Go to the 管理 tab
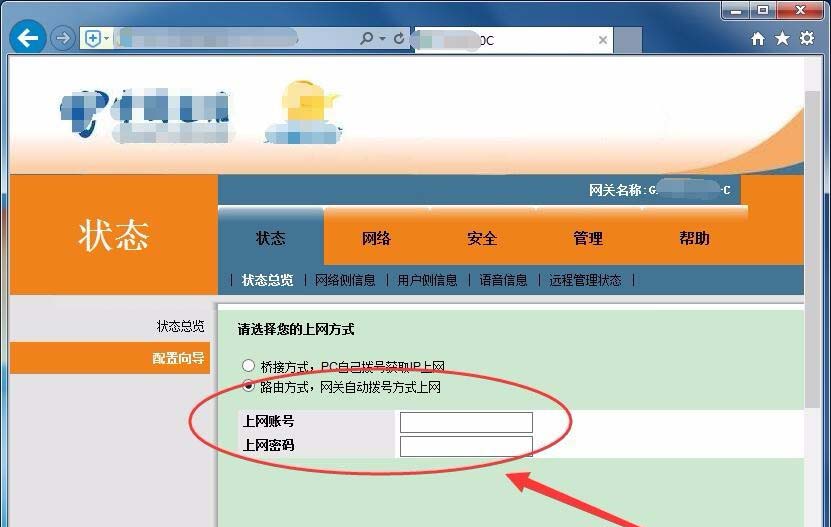The width and height of the screenshot is (831, 527). tap(588, 238)
